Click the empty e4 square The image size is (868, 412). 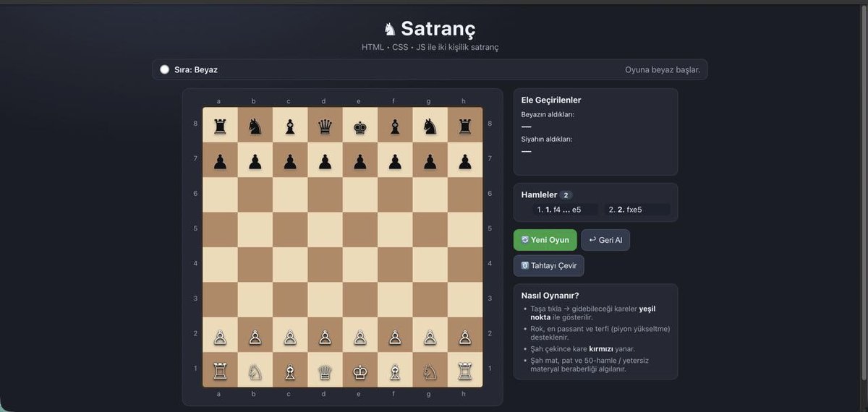coord(360,265)
